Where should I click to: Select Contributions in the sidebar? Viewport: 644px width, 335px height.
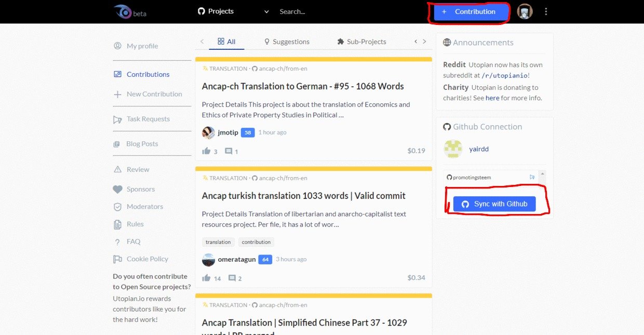tap(148, 74)
